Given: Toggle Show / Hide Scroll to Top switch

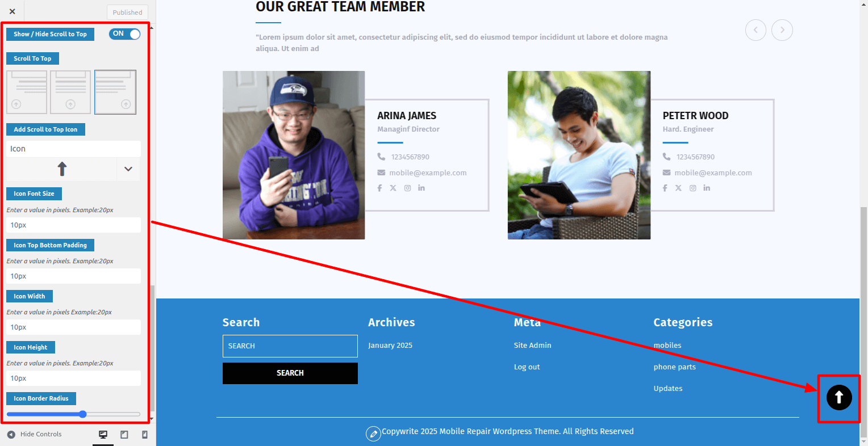Looking at the screenshot, I should (124, 34).
